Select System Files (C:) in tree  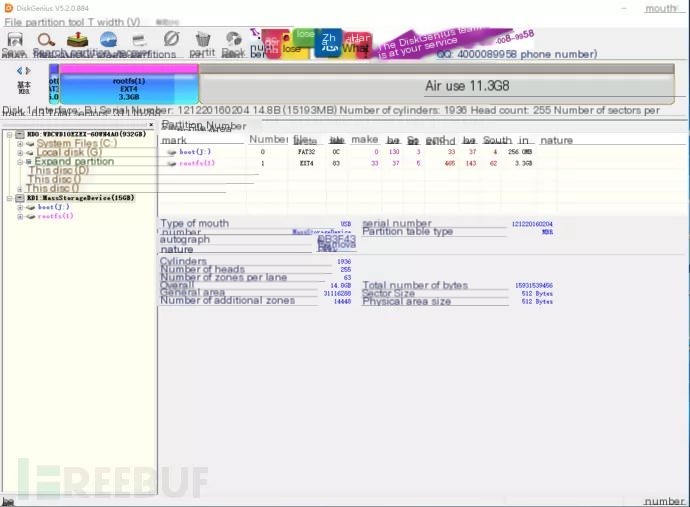point(77,143)
